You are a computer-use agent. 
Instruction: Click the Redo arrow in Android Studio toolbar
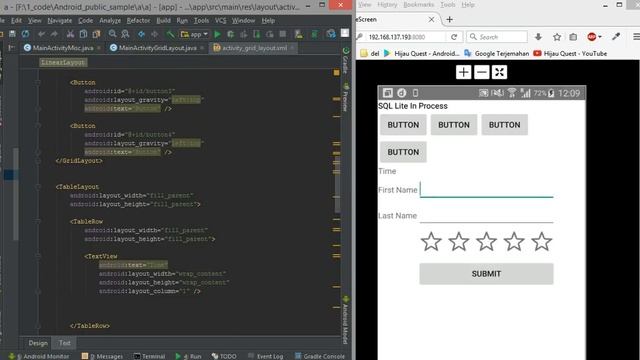coord(54,34)
